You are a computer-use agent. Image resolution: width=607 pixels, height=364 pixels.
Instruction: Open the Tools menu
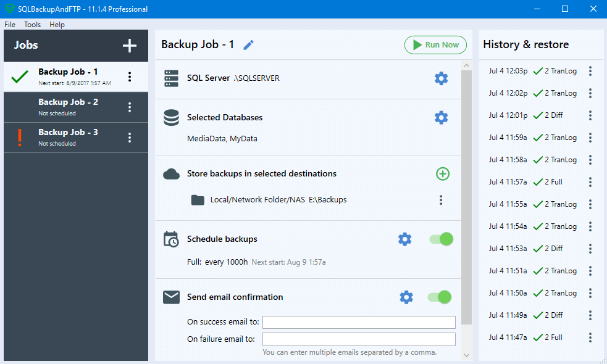[32, 25]
